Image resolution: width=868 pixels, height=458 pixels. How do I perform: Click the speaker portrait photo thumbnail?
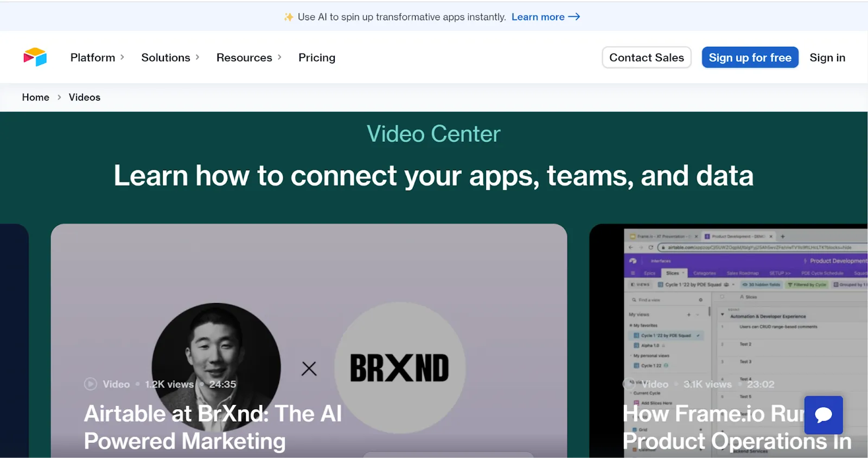[216, 367]
